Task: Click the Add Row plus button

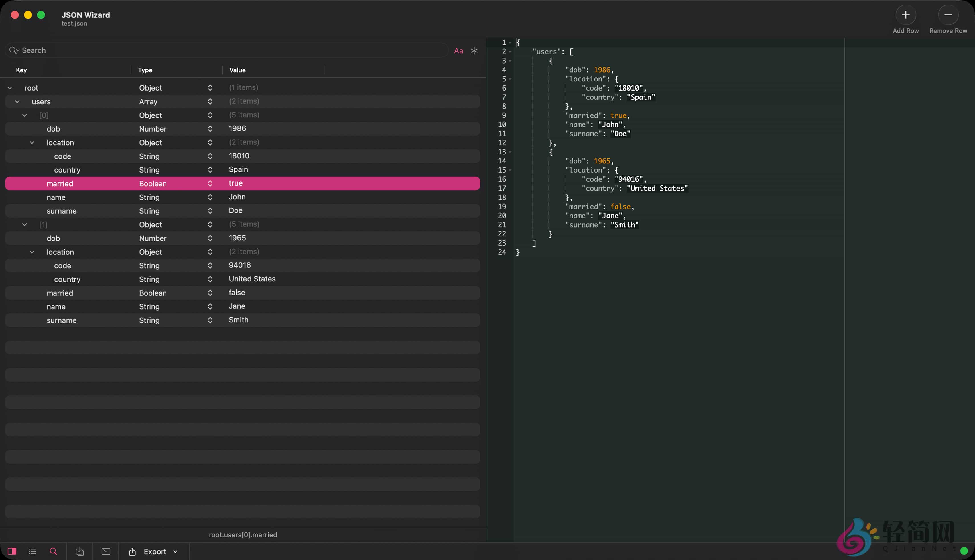Action: click(x=906, y=15)
